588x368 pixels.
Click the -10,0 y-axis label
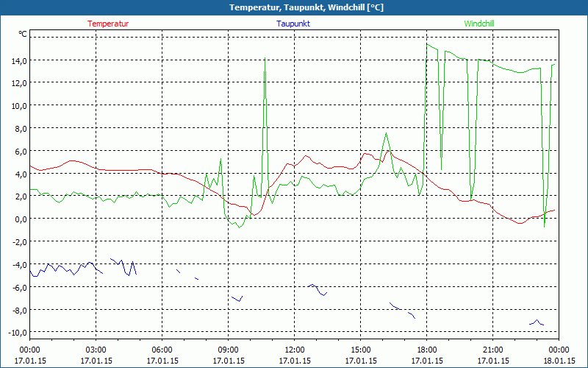pyautogui.click(x=18, y=333)
